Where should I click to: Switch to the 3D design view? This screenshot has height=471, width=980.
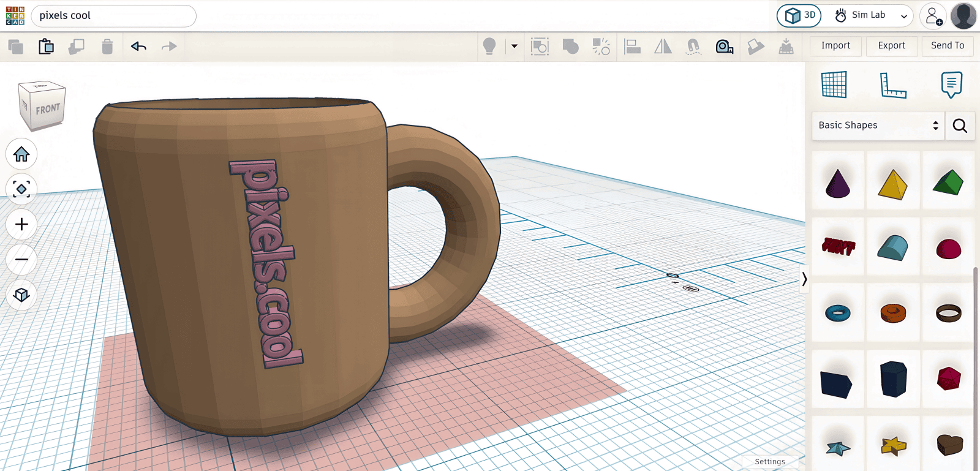point(799,15)
